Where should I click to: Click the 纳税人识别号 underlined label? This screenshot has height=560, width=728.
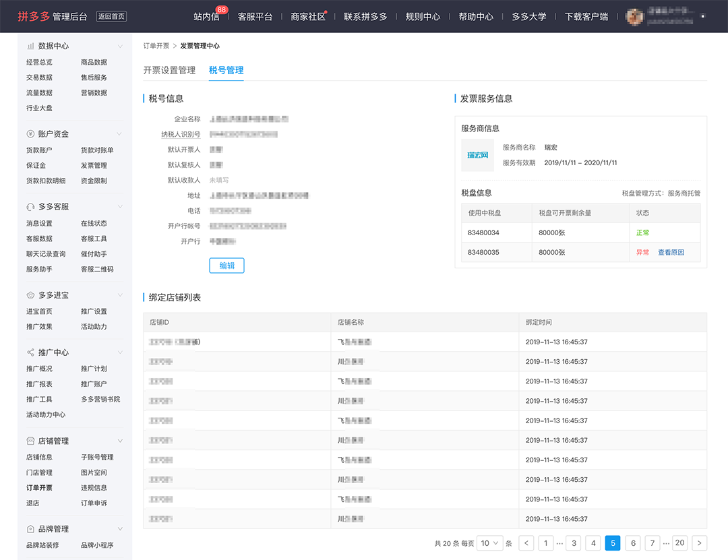[181, 134]
